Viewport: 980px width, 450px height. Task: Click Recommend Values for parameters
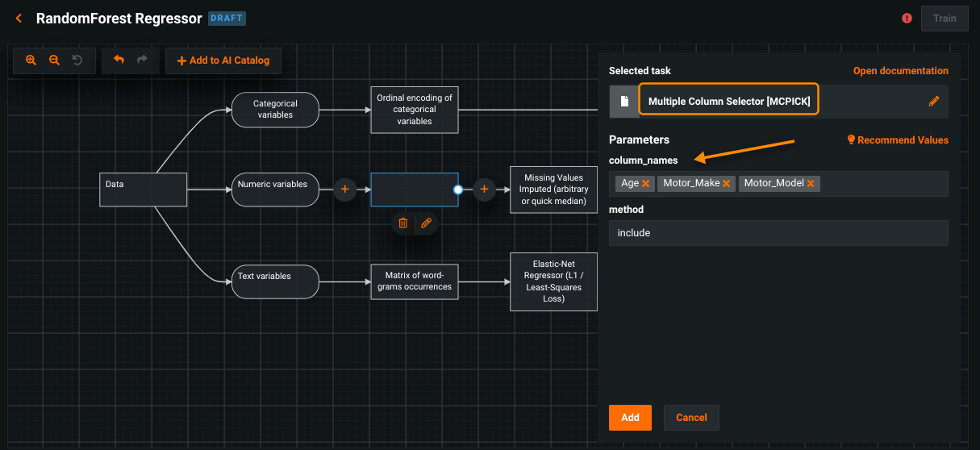coord(897,140)
